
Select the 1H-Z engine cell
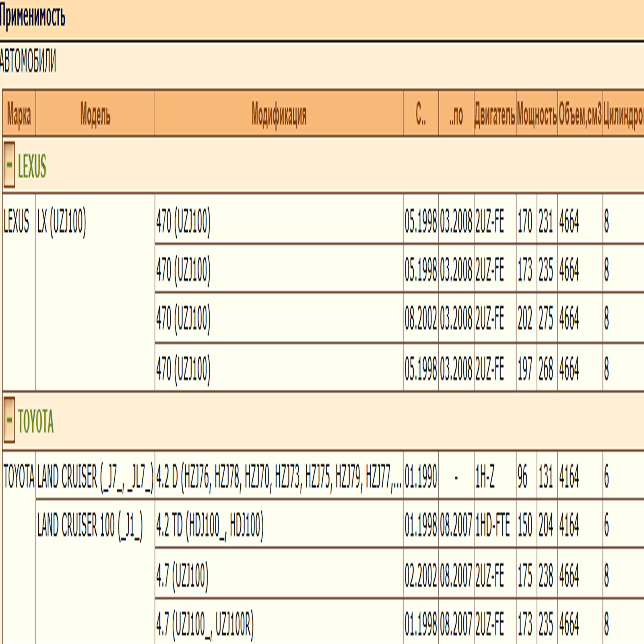pyautogui.click(x=485, y=476)
